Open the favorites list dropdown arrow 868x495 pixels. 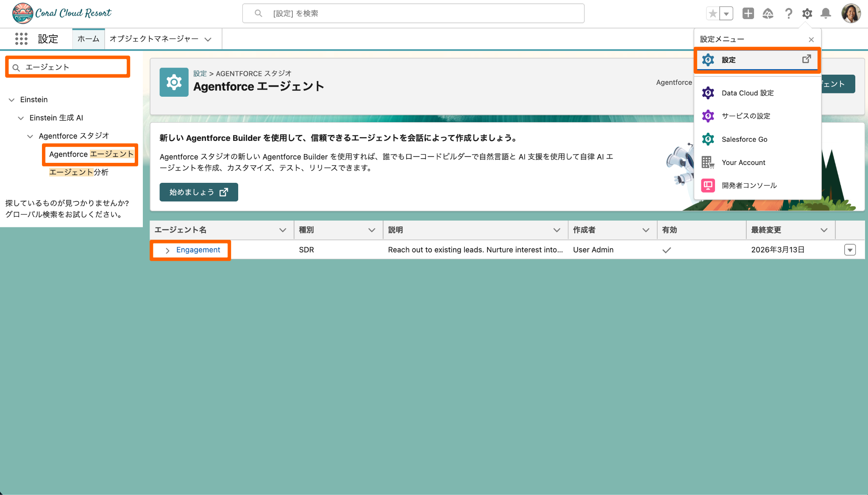[x=726, y=14]
